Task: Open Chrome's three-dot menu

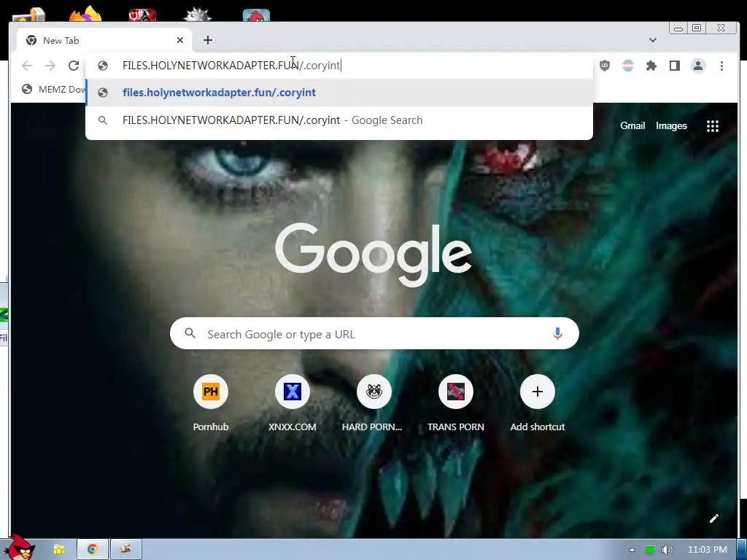Action: [721, 66]
